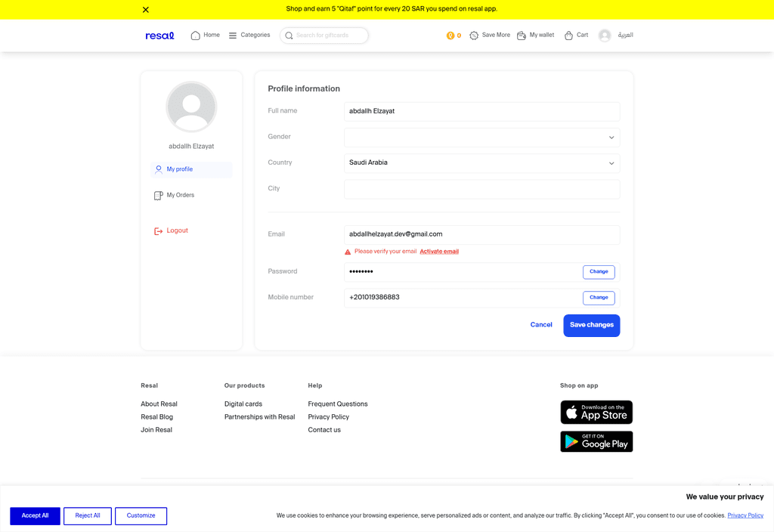Click Customize cookies button
The height and width of the screenshot is (532, 774).
click(141, 515)
